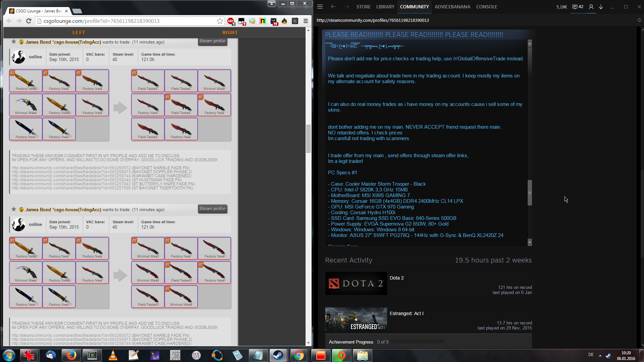
Task: Open the Estranged: Act I game link
Action: [x=406, y=313]
